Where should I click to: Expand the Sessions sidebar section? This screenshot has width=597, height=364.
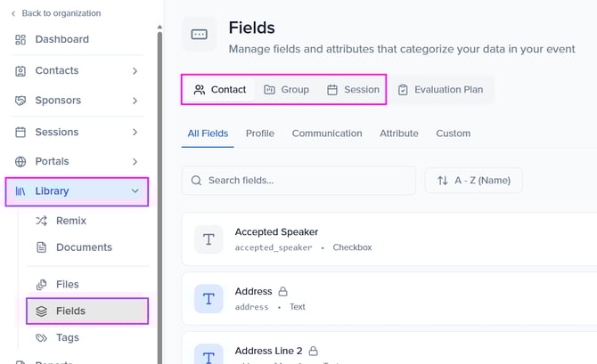135,132
